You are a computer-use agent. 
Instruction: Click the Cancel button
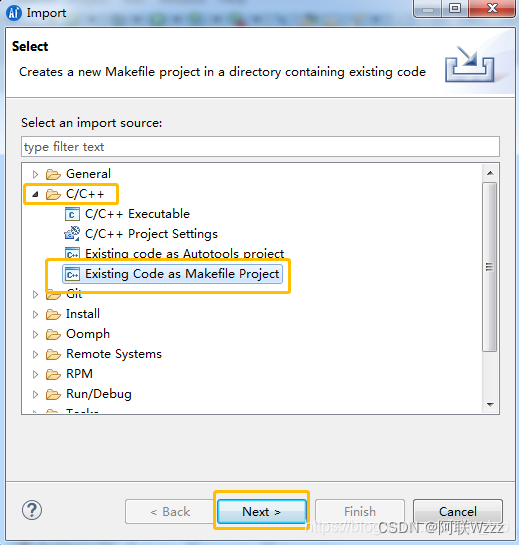click(x=458, y=512)
